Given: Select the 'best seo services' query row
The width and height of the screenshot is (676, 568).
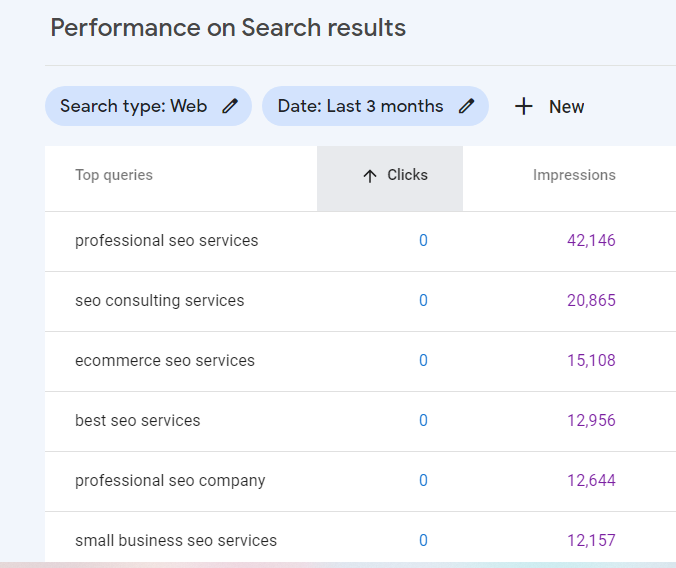Looking at the screenshot, I should pyautogui.click(x=137, y=420).
